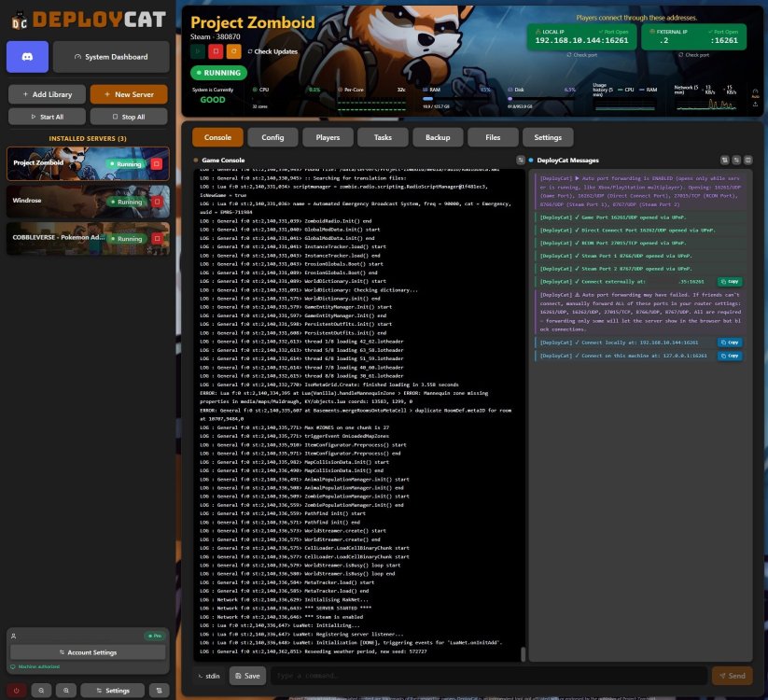Open Account Settings
The width and height of the screenshot is (768, 700).
[88, 652]
